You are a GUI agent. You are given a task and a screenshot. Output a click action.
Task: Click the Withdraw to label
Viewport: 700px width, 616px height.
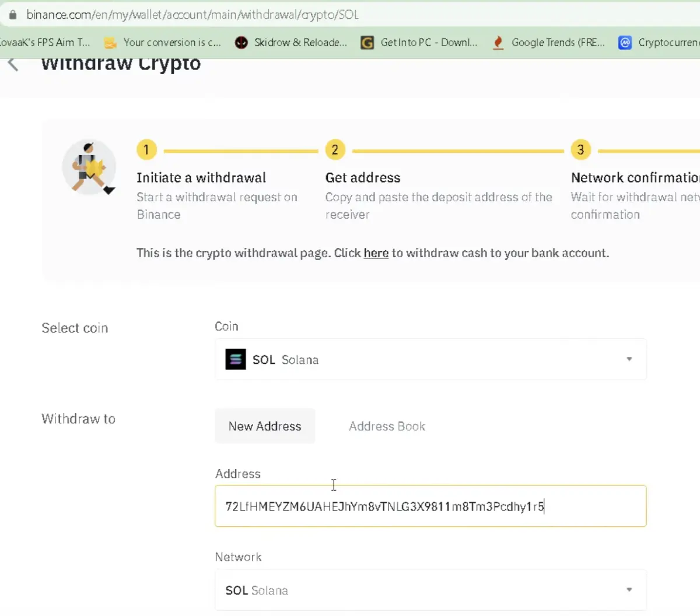pyautogui.click(x=79, y=419)
